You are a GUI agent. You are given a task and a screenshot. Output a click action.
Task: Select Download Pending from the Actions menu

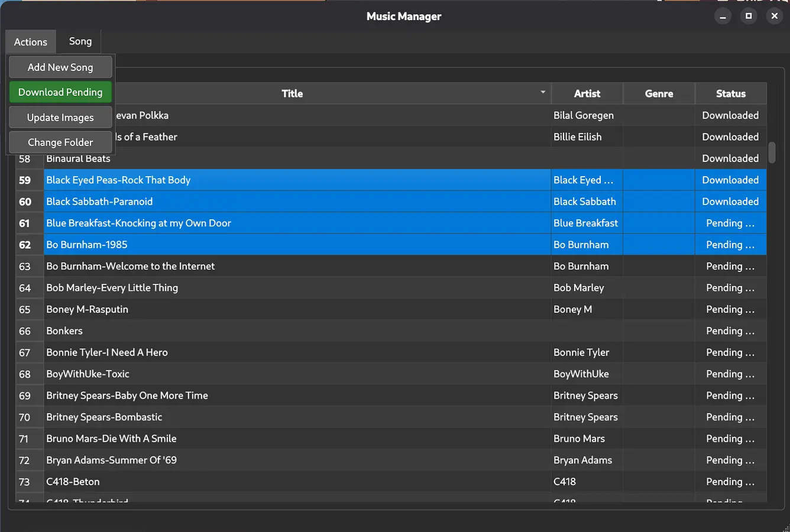[60, 92]
